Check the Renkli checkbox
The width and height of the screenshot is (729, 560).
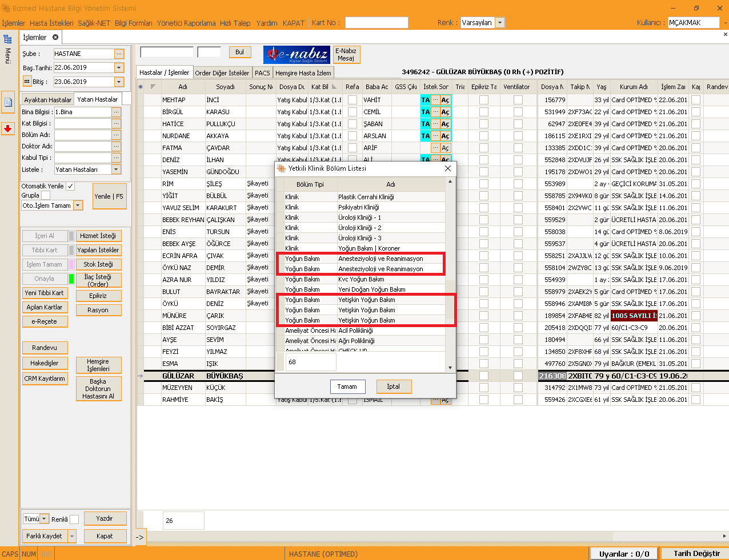(x=74, y=519)
